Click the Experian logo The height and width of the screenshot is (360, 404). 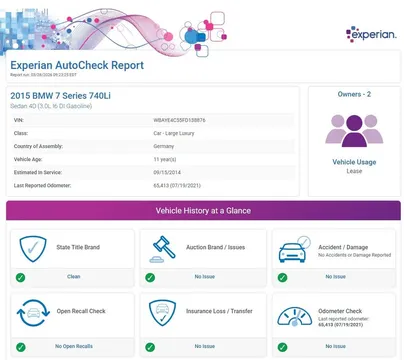click(x=371, y=34)
